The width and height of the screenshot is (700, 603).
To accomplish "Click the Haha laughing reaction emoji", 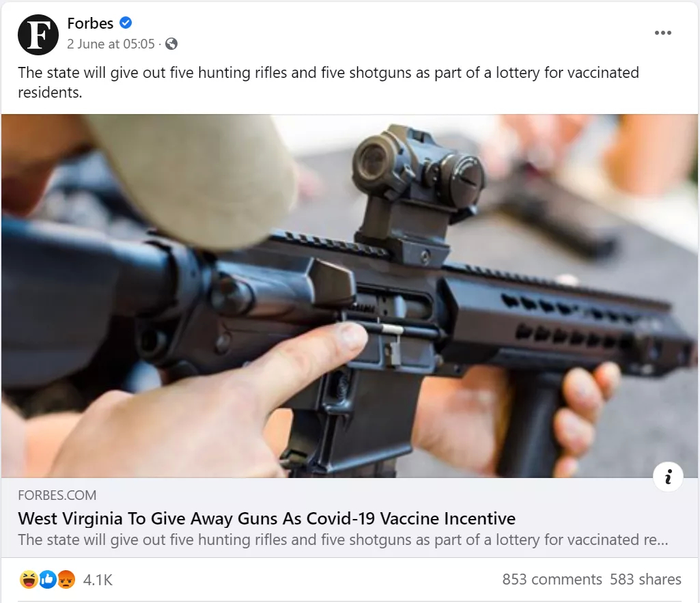I will coord(29,580).
